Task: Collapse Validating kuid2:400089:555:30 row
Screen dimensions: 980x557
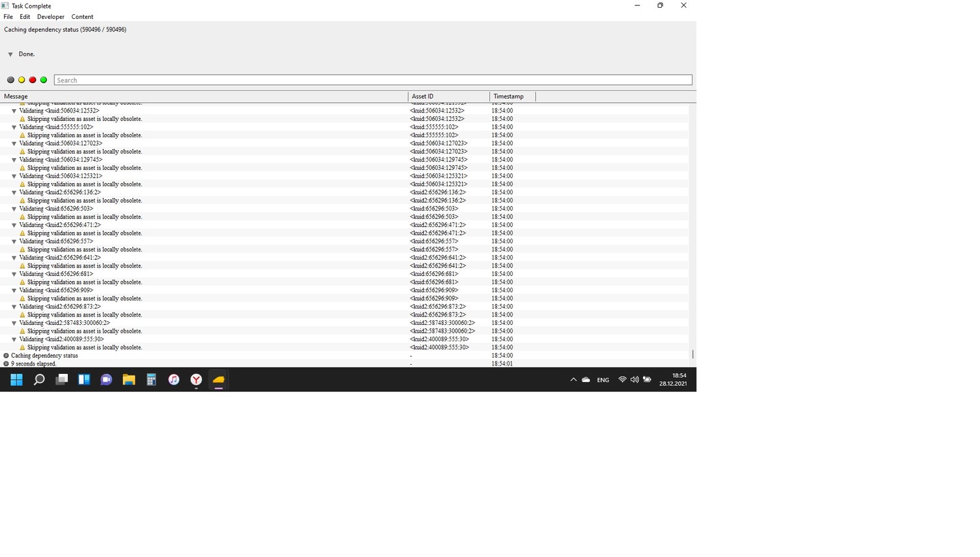Action: [x=14, y=340]
